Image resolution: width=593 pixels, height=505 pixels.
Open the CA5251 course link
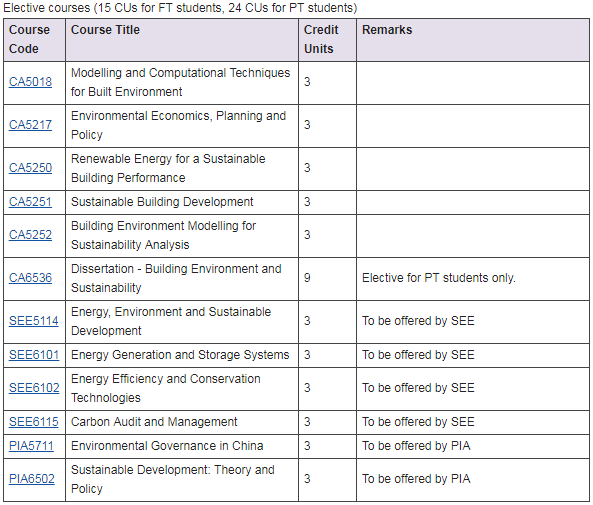point(30,202)
